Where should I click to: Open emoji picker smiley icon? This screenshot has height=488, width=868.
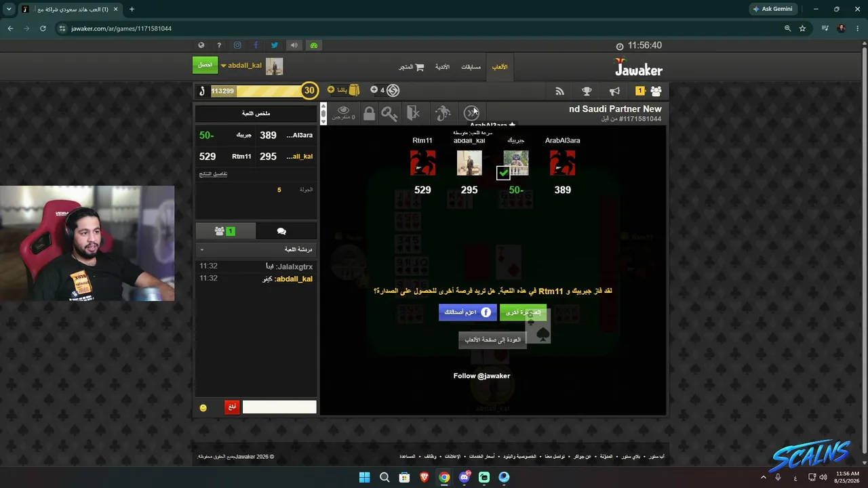coord(203,407)
